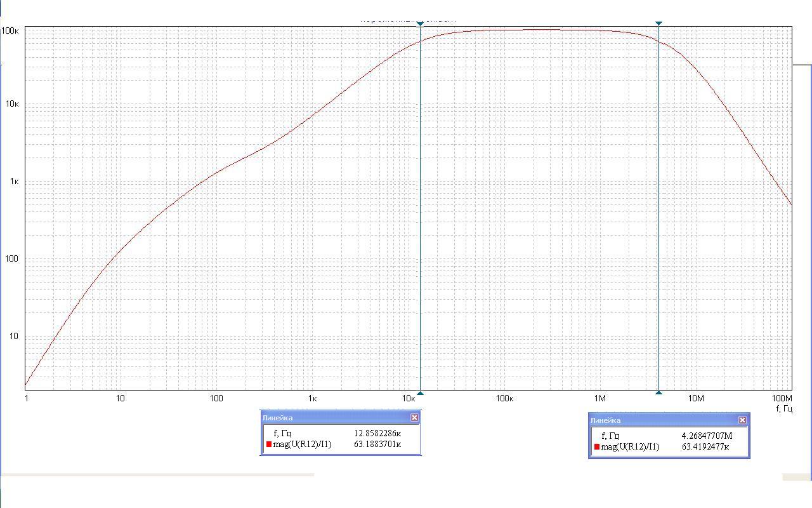Click the 100 label on the frequency axis
This screenshot has width=812, height=508.
(216, 399)
